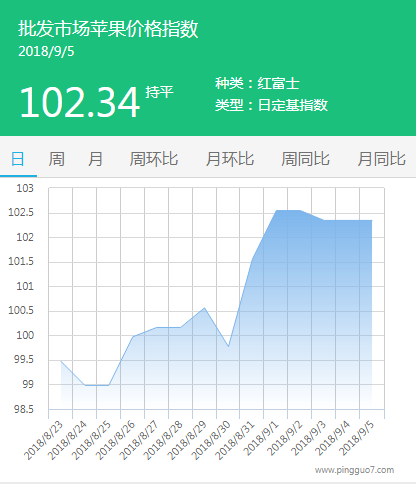
Task: Click the date 2018/9/5 under the title
Action: (46, 52)
